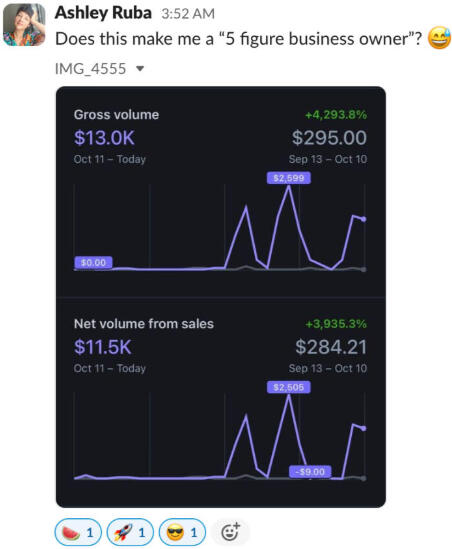Click the sweat-smile emoji in the message
452x549 pixels.
tap(440, 39)
